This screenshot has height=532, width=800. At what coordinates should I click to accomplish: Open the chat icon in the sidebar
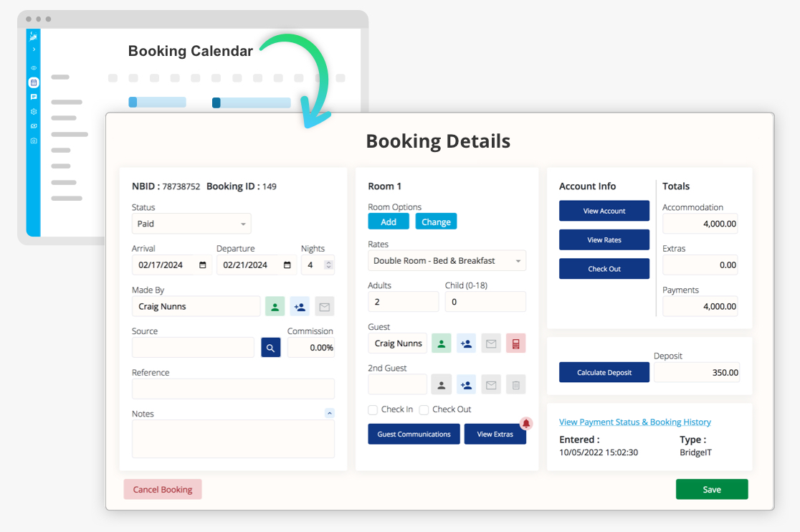pyautogui.click(x=34, y=97)
